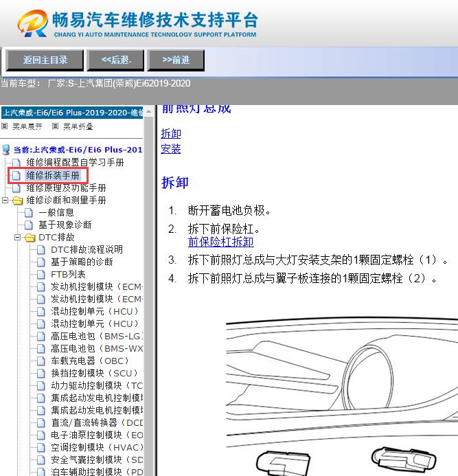Click the page icon beside FTB列表
Image resolution: width=458 pixels, height=476 pixels.
pos(41,275)
